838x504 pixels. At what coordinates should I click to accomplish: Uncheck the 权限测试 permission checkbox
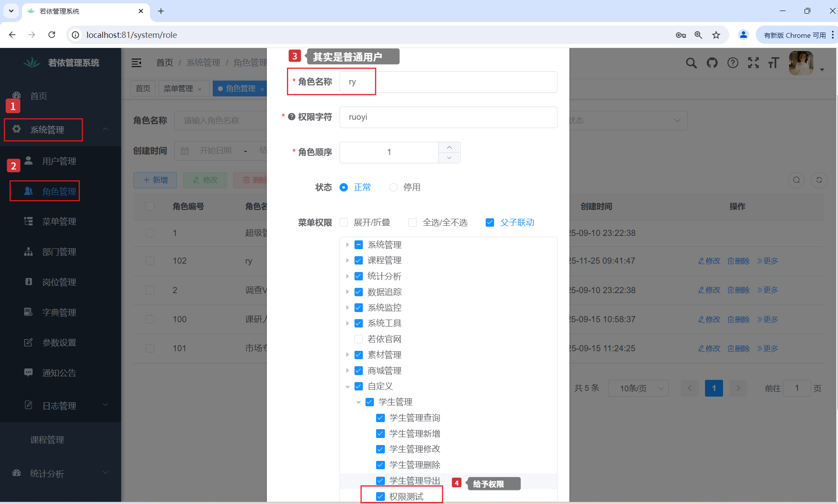[x=380, y=497]
